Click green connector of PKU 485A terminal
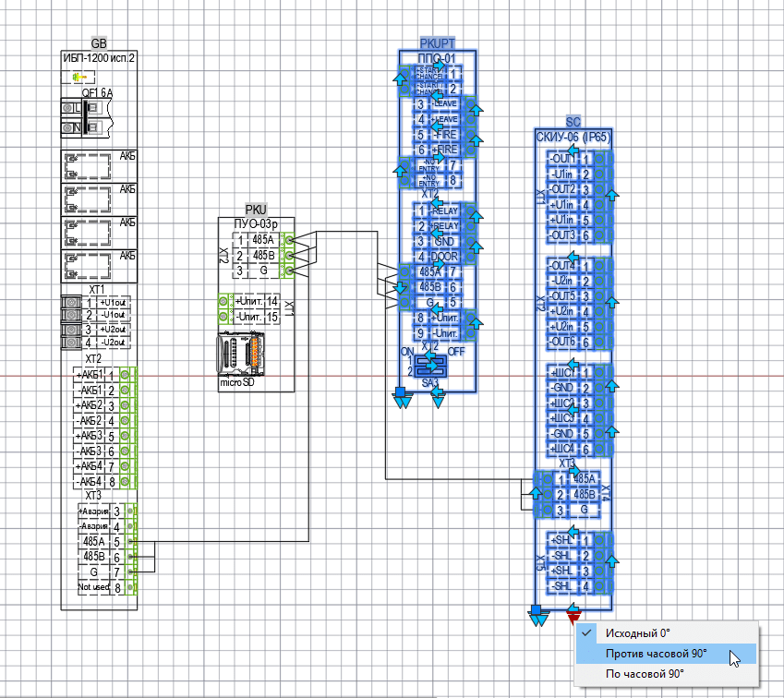The width and height of the screenshot is (784, 698). coord(288,240)
